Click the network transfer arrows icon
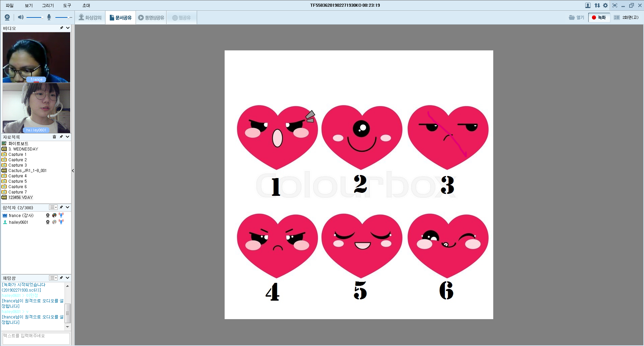This screenshot has height=346, width=644. (x=597, y=5)
